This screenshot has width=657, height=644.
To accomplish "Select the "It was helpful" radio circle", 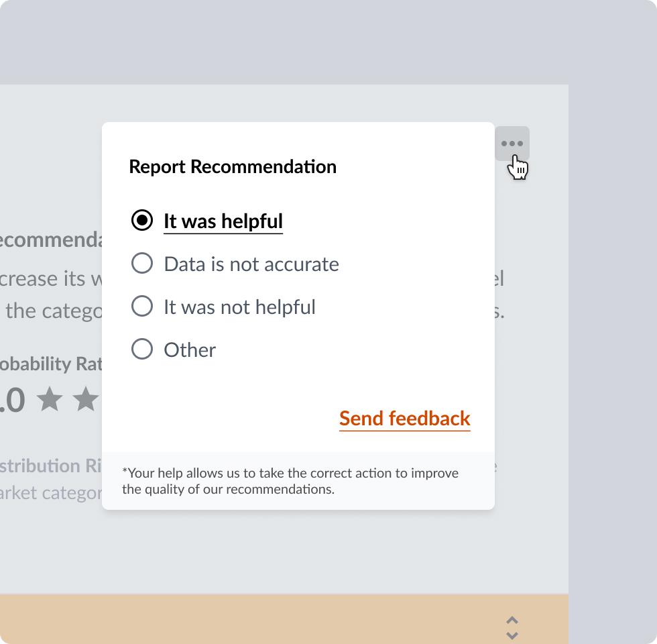I will click(142, 221).
